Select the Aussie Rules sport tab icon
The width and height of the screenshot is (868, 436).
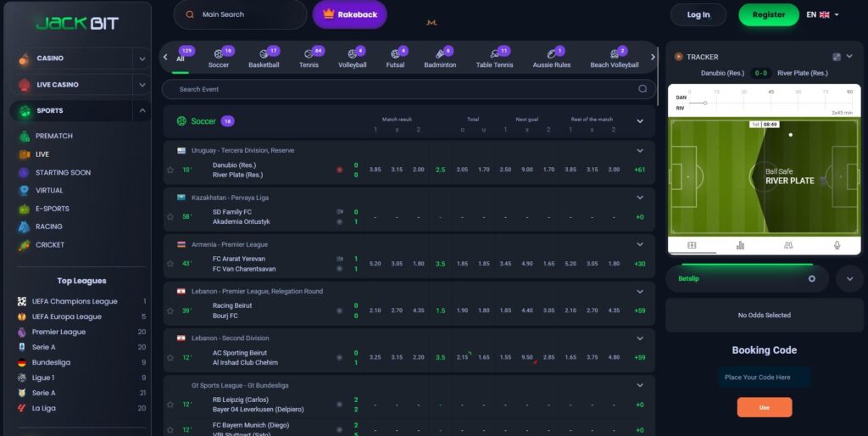pos(551,54)
